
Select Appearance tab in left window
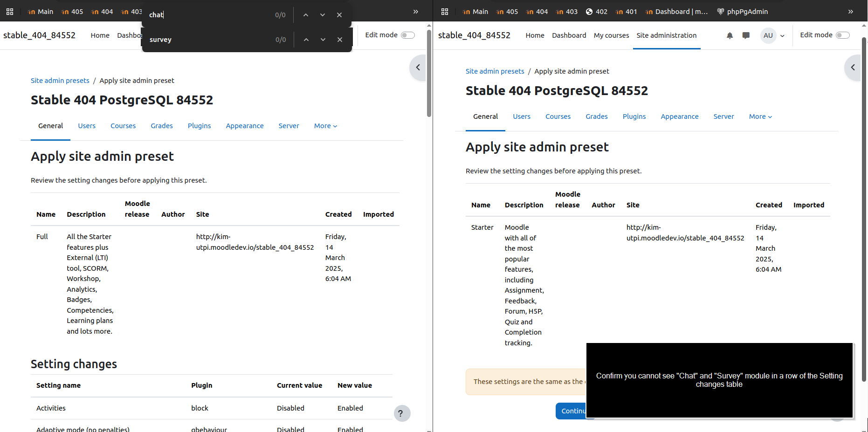click(x=245, y=126)
